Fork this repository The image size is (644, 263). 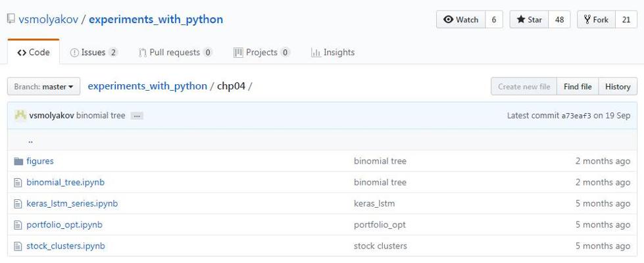point(596,20)
